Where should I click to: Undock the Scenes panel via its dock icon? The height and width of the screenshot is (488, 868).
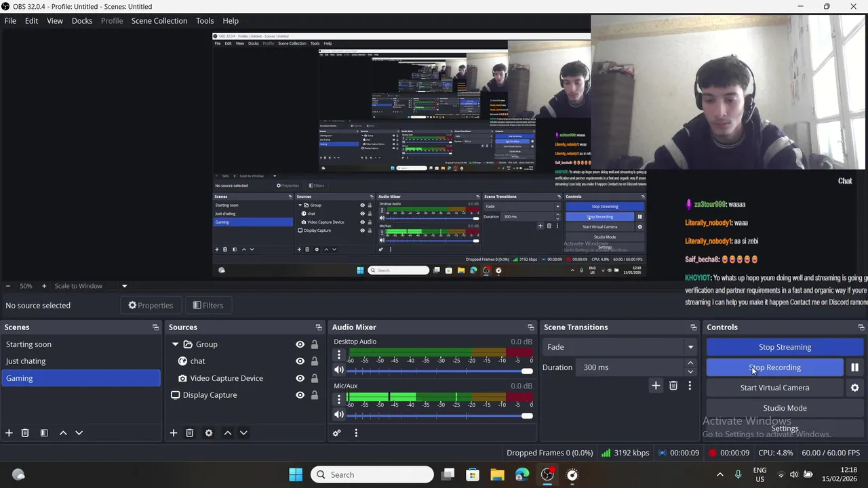click(x=155, y=327)
